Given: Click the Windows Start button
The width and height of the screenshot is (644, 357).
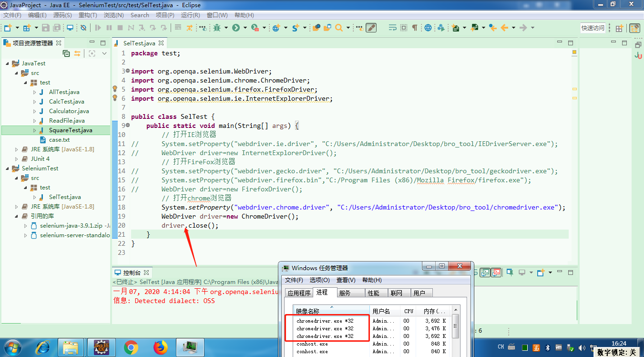Looking at the screenshot, I should pyautogui.click(x=13, y=347).
